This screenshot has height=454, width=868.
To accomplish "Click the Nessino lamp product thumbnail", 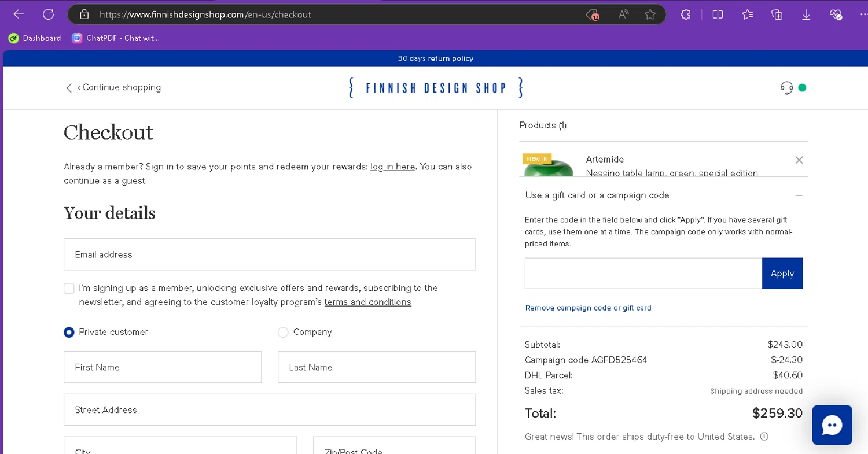I will (549, 166).
